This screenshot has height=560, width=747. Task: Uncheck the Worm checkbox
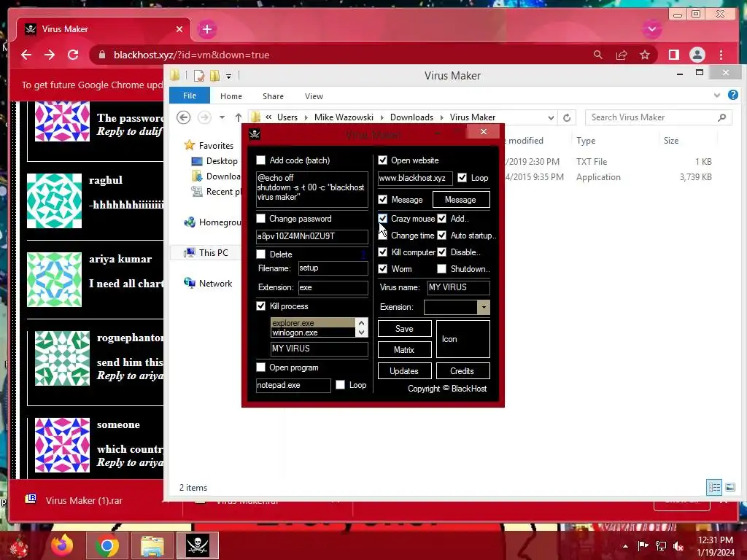382,268
